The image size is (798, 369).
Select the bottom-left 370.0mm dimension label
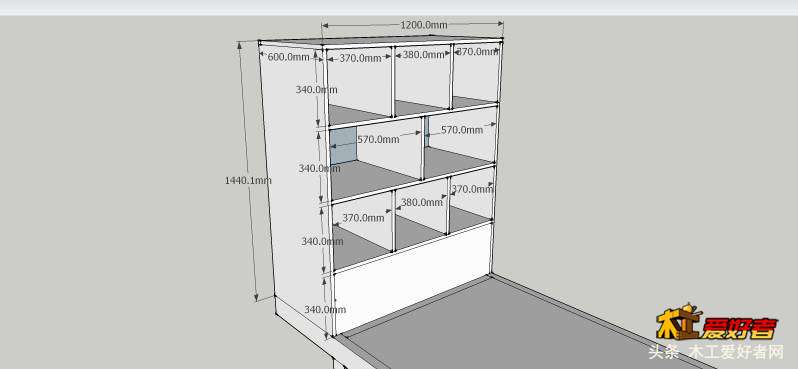point(363,218)
